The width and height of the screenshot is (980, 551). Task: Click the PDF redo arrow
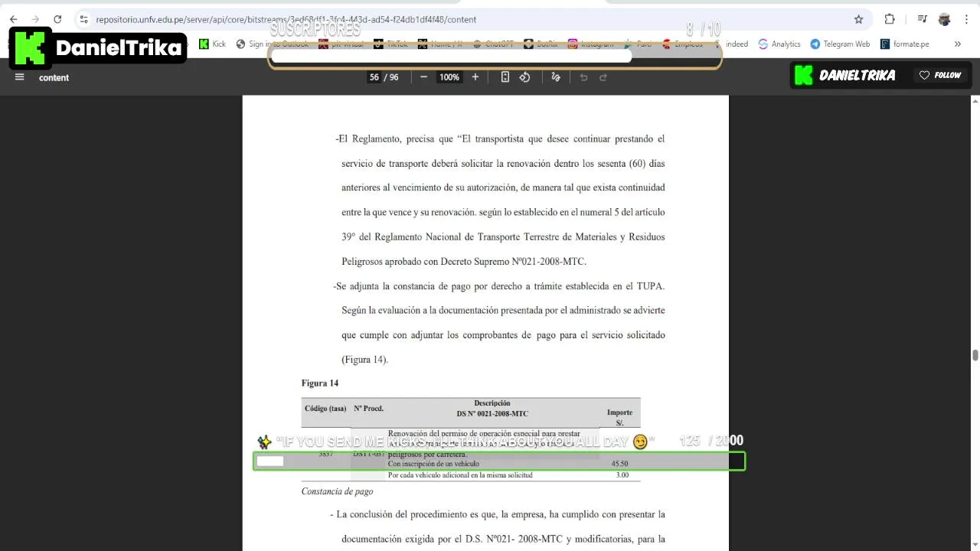603,77
